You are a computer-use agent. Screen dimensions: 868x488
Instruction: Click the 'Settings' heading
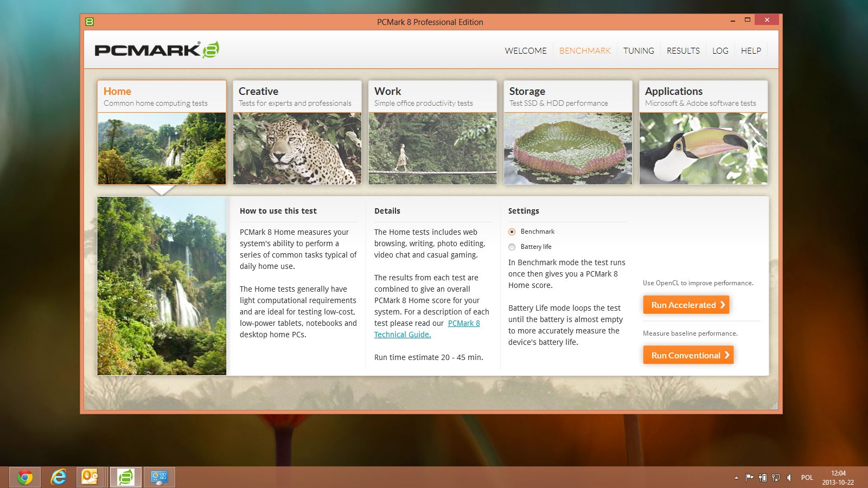coord(524,211)
